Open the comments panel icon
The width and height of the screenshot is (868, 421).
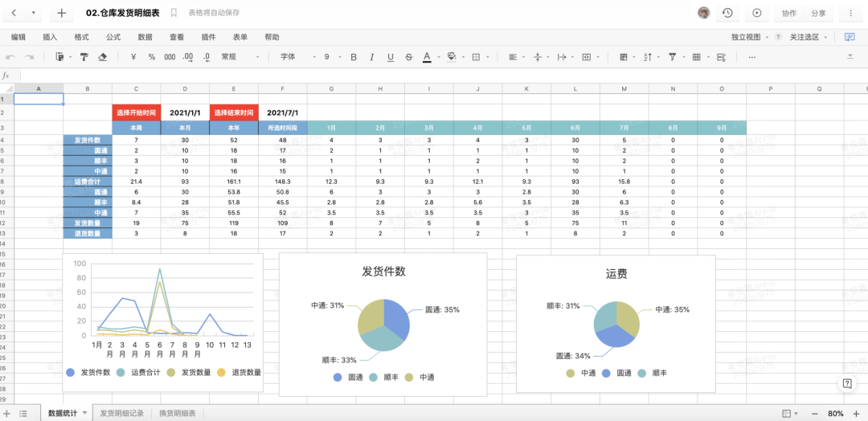(x=850, y=37)
